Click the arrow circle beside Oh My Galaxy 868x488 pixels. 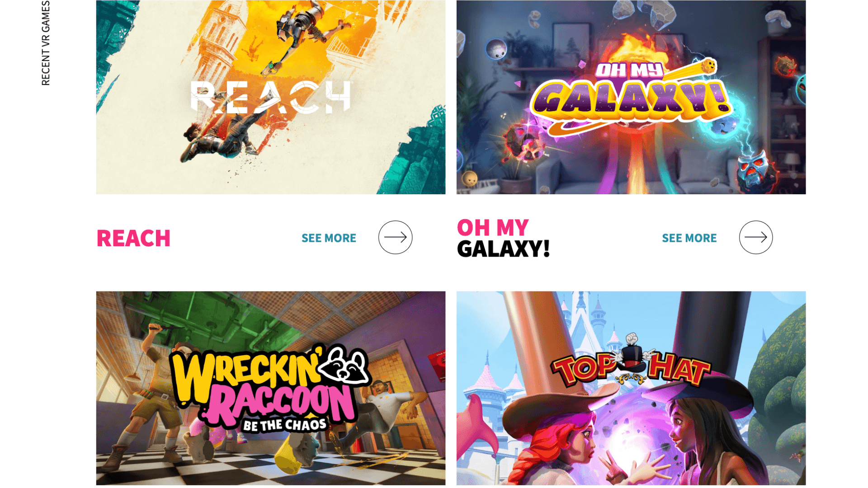pos(755,237)
